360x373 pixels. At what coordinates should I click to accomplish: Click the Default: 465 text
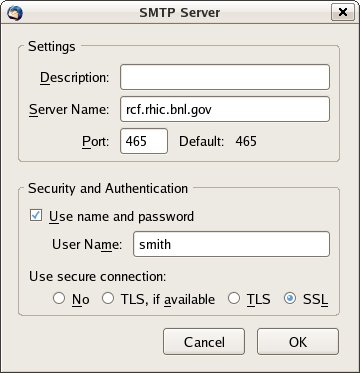(218, 141)
